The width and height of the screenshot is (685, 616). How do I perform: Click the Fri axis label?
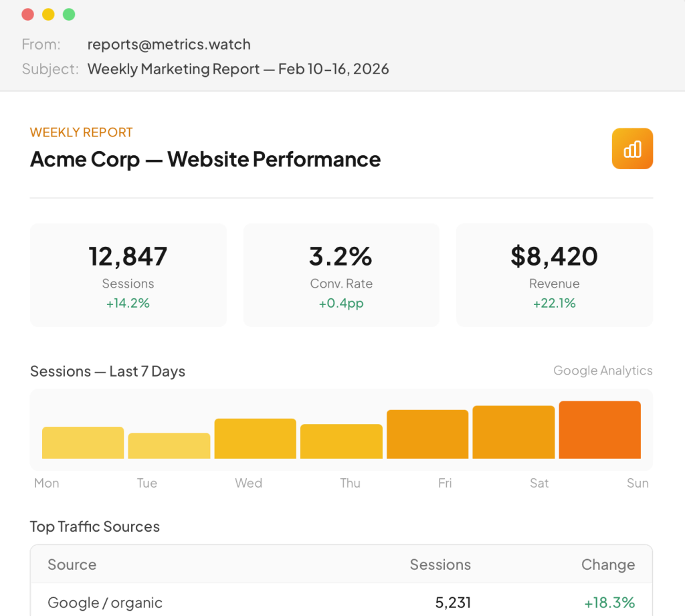click(445, 483)
